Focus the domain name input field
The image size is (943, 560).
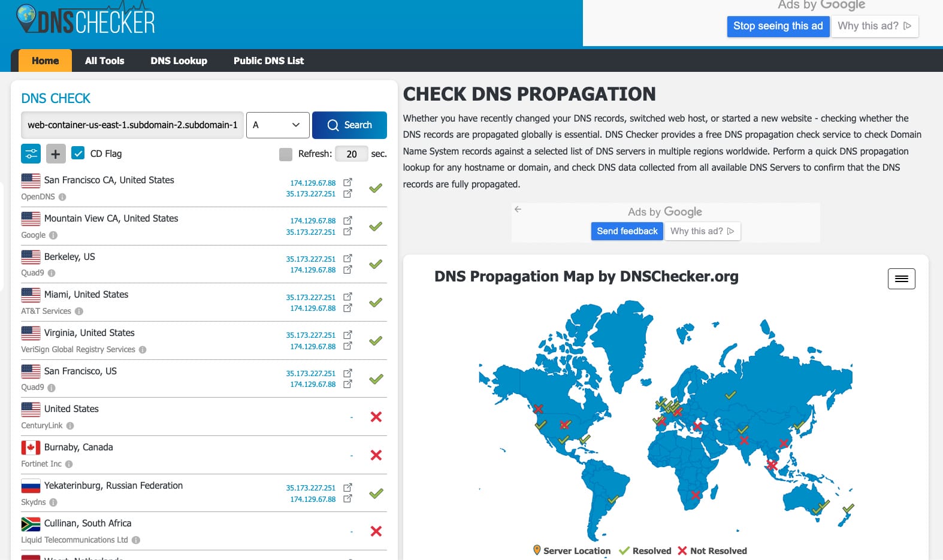(132, 125)
